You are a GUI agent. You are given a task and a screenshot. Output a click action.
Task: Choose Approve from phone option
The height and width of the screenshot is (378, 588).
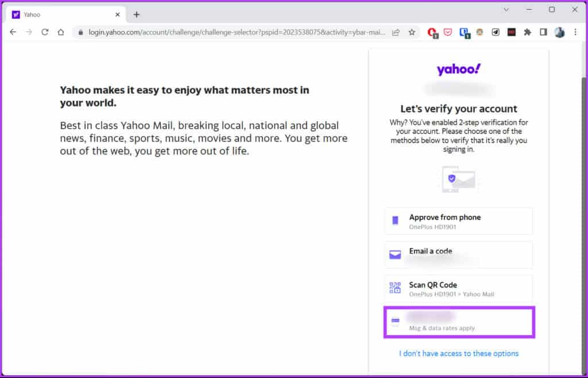pyautogui.click(x=459, y=221)
